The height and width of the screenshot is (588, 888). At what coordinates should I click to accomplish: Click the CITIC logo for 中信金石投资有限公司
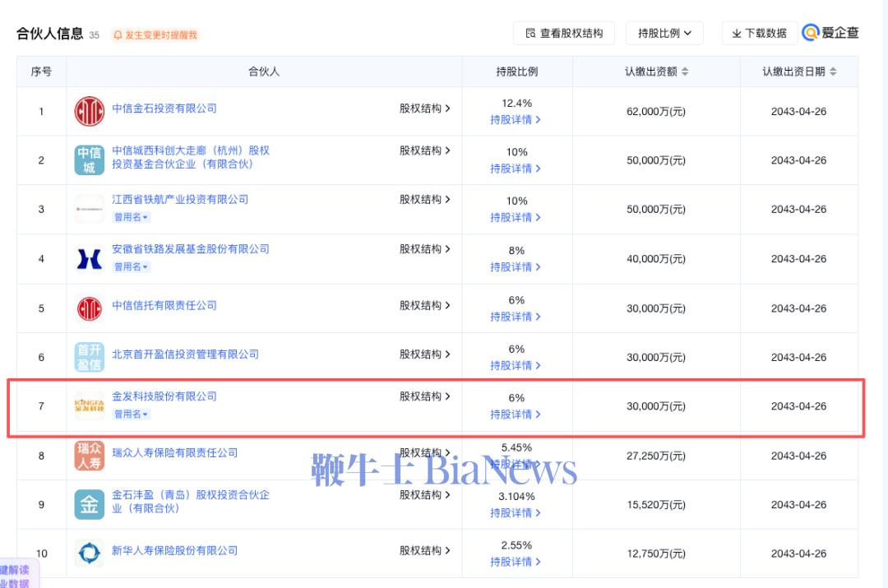pos(90,111)
